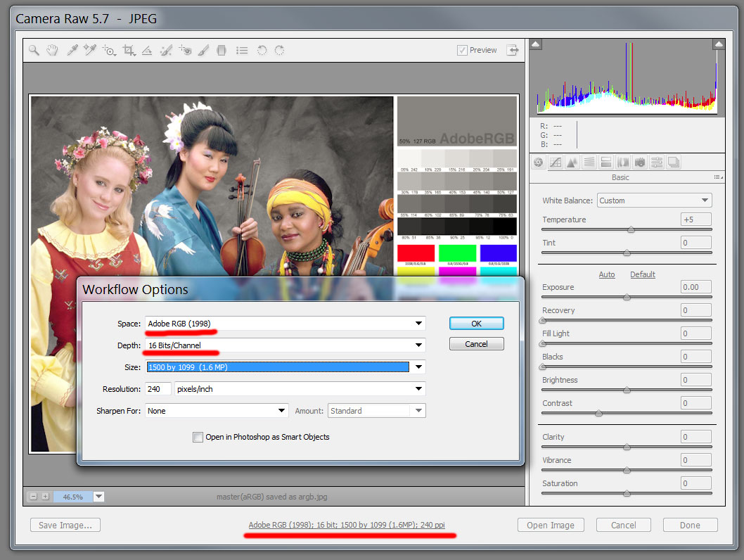Open the Camera Calibration tab
Image resolution: width=744 pixels, height=560 pixels.
point(640,163)
